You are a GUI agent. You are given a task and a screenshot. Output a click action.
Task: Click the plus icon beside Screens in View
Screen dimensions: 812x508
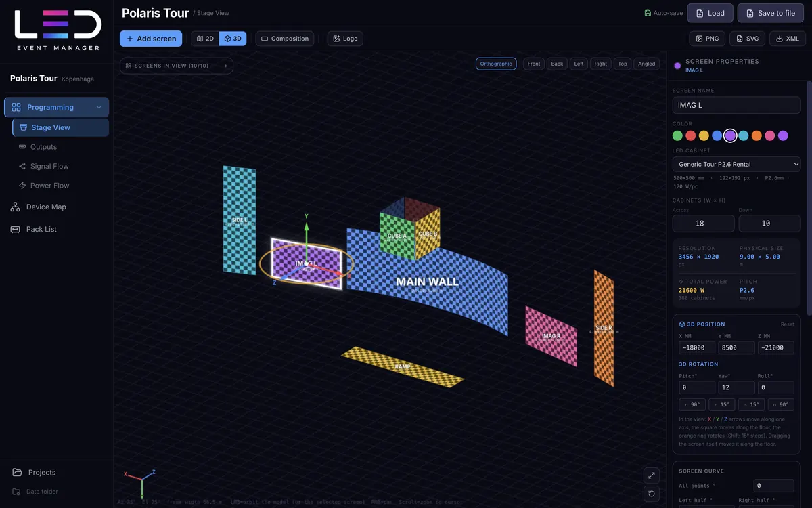pyautogui.click(x=226, y=66)
